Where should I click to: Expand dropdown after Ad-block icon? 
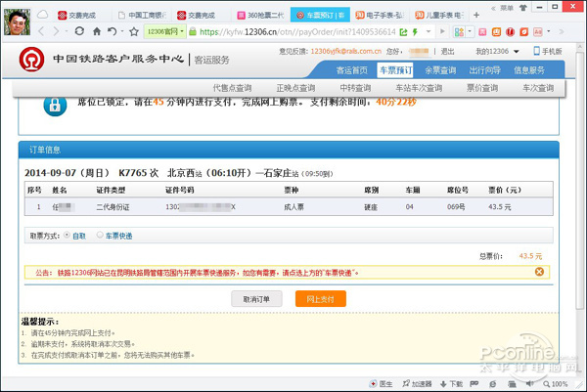pyautogui.click(x=549, y=31)
